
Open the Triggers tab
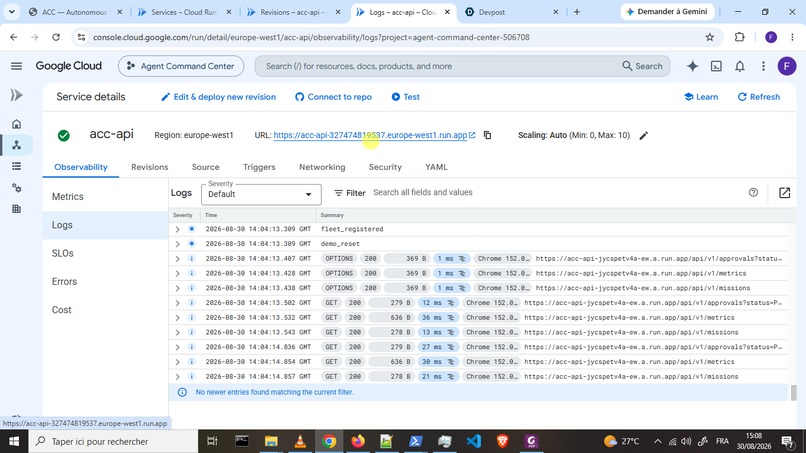pyautogui.click(x=259, y=167)
